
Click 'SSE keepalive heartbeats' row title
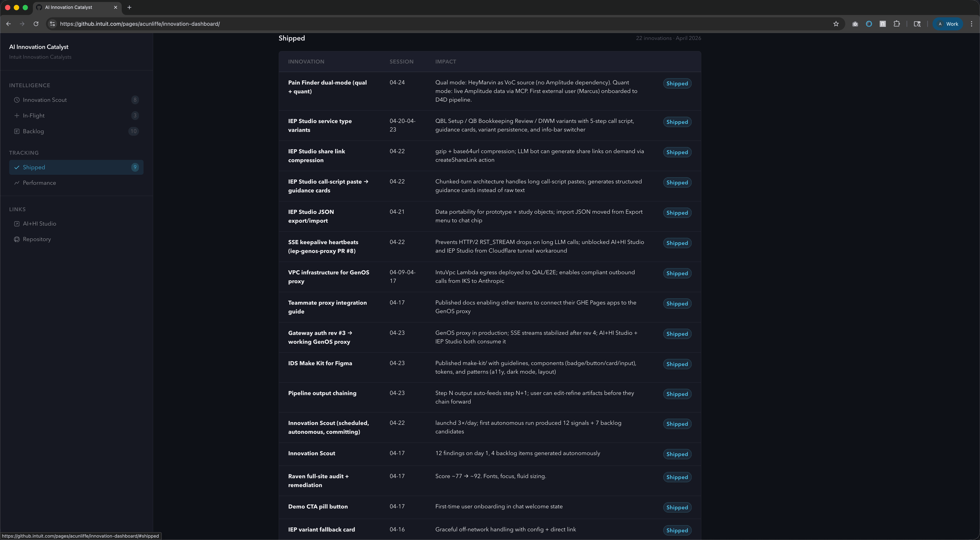(x=323, y=246)
